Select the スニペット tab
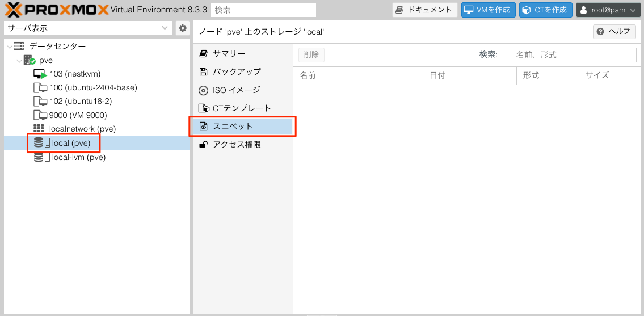The height and width of the screenshot is (316, 644). coord(243,127)
